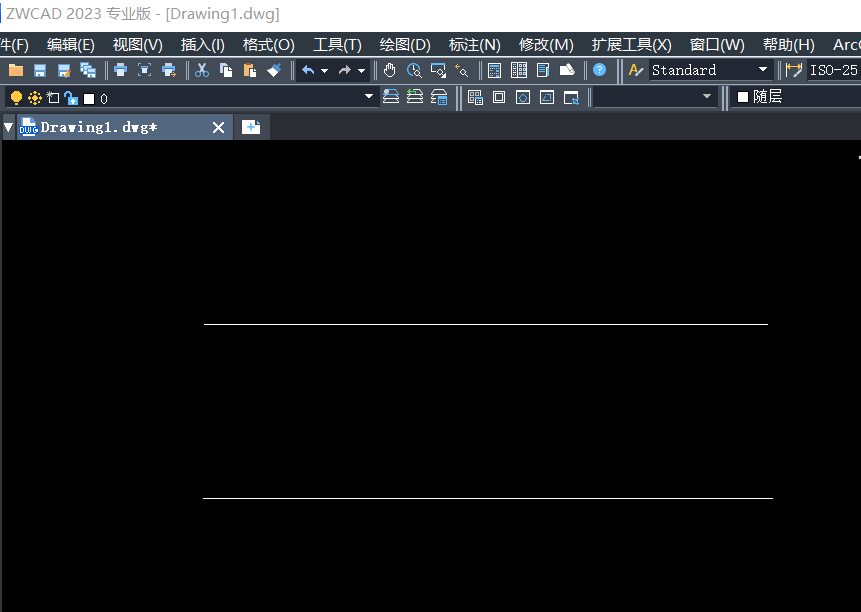The width and height of the screenshot is (861, 612).
Task: Click the viewports dialog icon
Action: click(x=475, y=98)
